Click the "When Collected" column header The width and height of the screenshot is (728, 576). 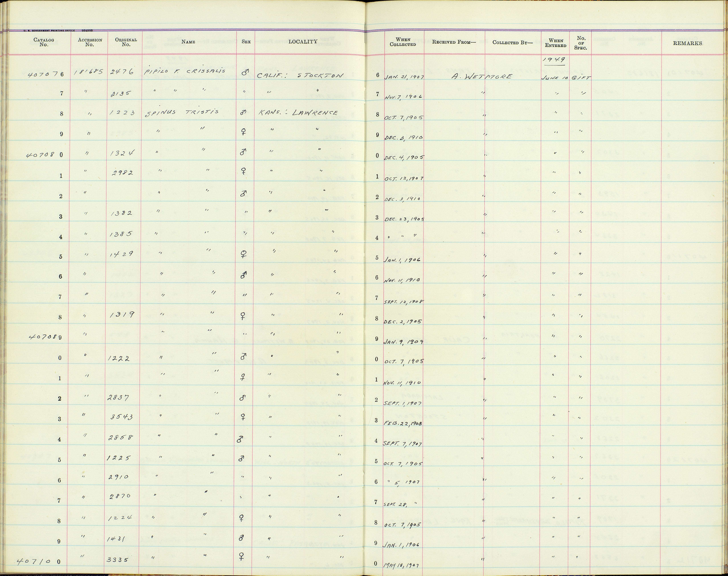click(403, 42)
